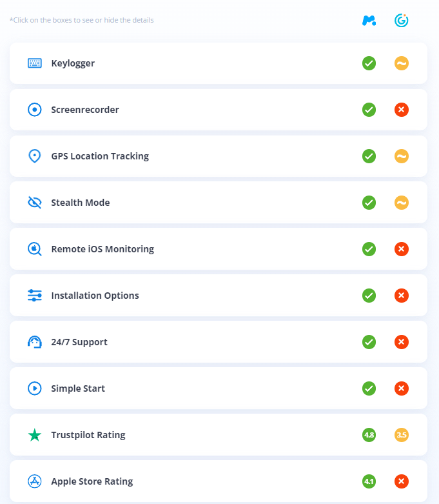Click the orange tilde badge in Keylogger row
Image resolution: width=439 pixels, height=504 pixels.
[402, 63]
